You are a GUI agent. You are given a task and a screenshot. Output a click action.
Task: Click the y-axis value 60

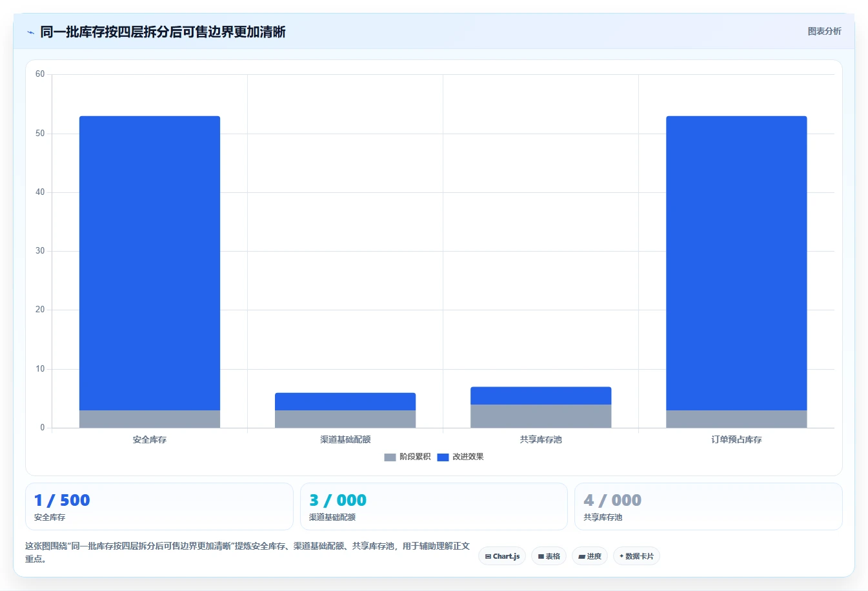coord(40,74)
